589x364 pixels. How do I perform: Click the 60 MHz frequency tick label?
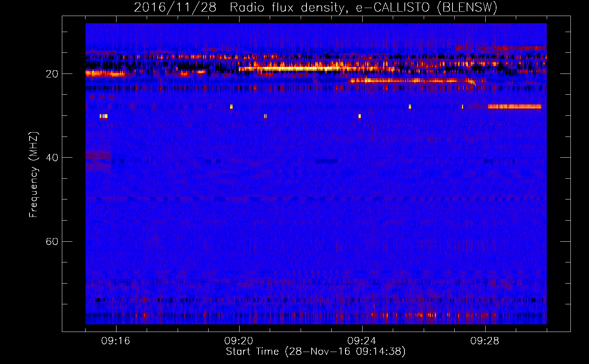pos(52,241)
